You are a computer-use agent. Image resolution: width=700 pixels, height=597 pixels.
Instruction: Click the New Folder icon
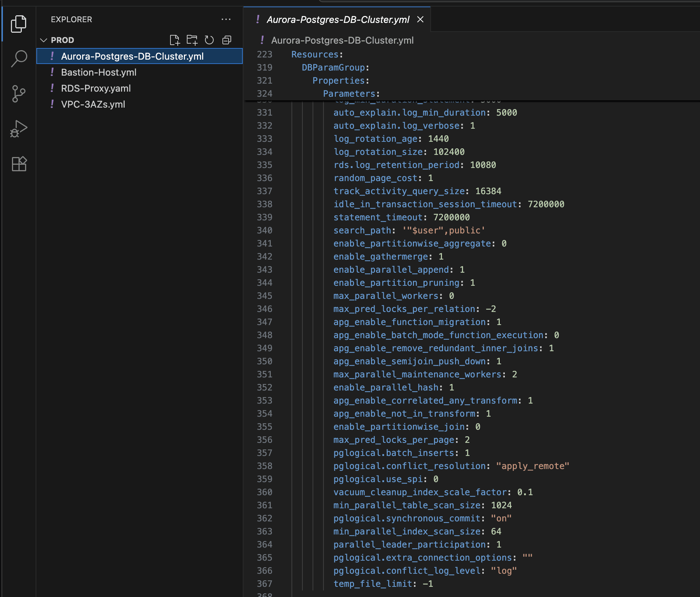tap(192, 40)
